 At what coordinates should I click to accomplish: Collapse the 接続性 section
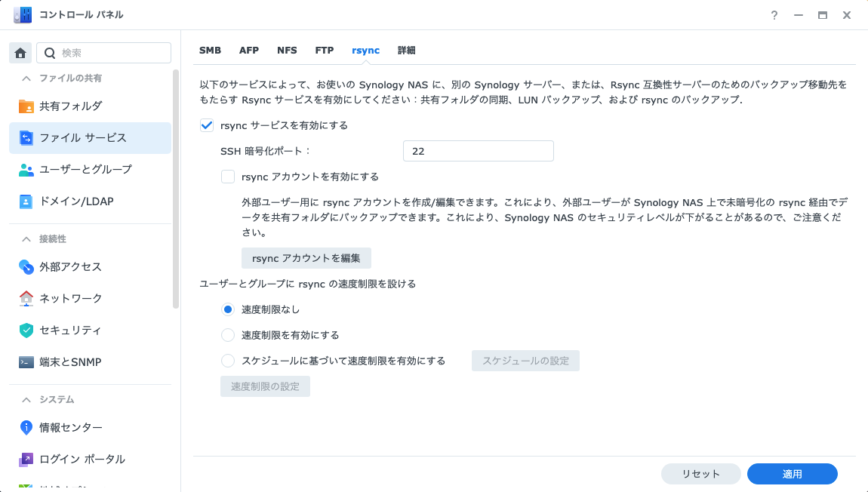tap(26, 239)
